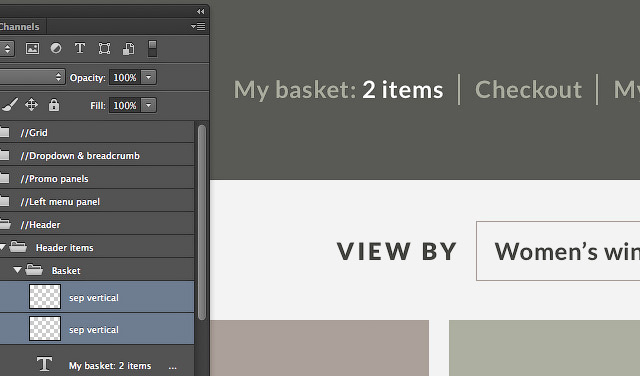Toggle layer filtering switch on or off
Screen dimensions: 640x376
(152, 49)
